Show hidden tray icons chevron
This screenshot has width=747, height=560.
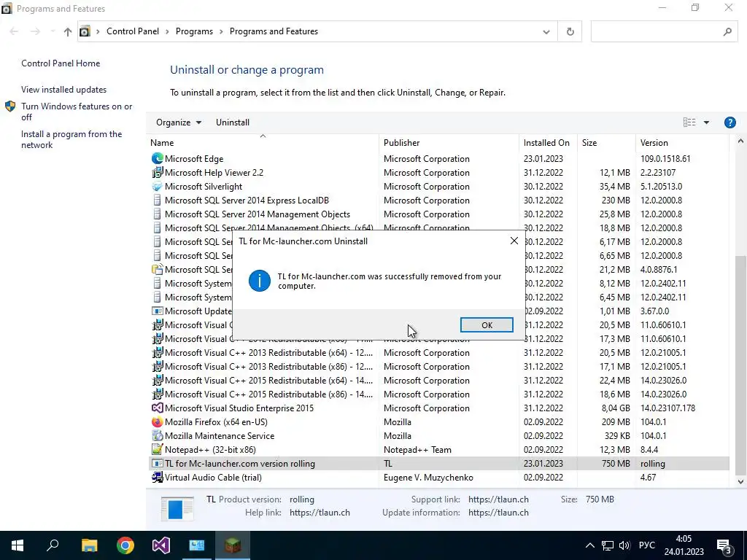click(x=589, y=545)
